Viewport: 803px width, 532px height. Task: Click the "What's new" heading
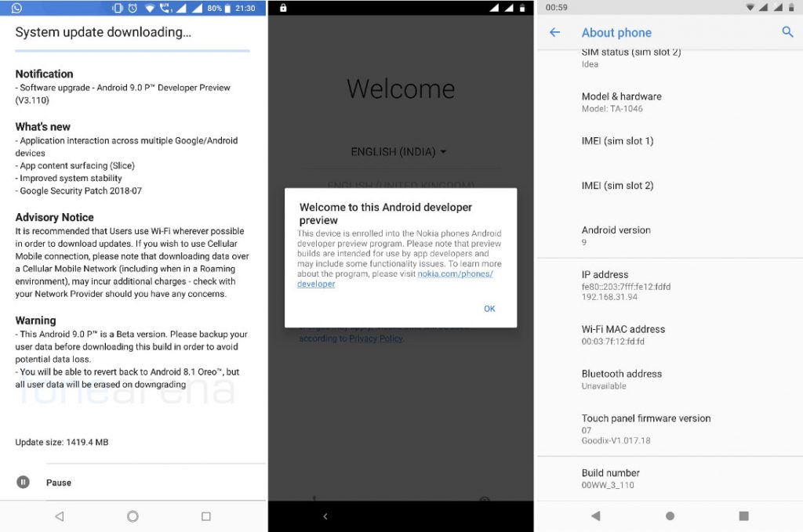click(43, 126)
